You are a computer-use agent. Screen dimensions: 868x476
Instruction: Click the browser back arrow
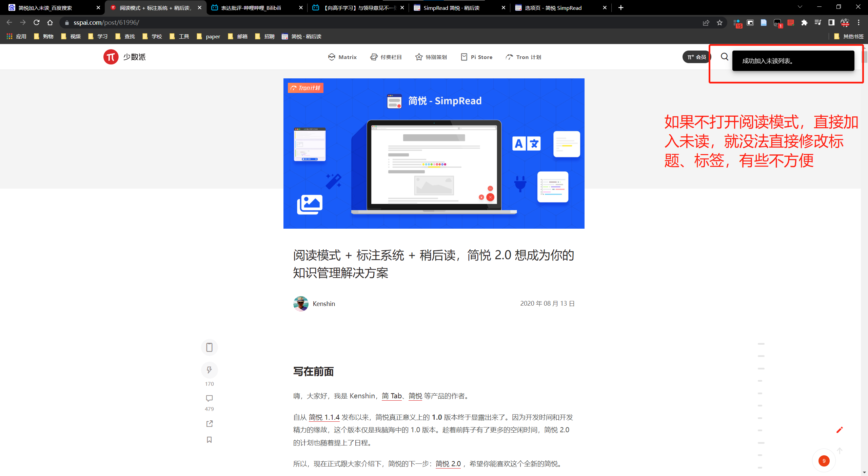[x=9, y=22]
